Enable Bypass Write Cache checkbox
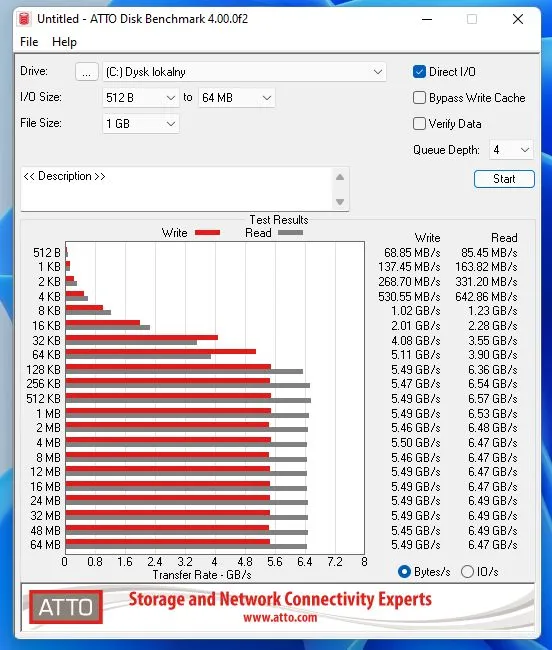 tap(419, 98)
